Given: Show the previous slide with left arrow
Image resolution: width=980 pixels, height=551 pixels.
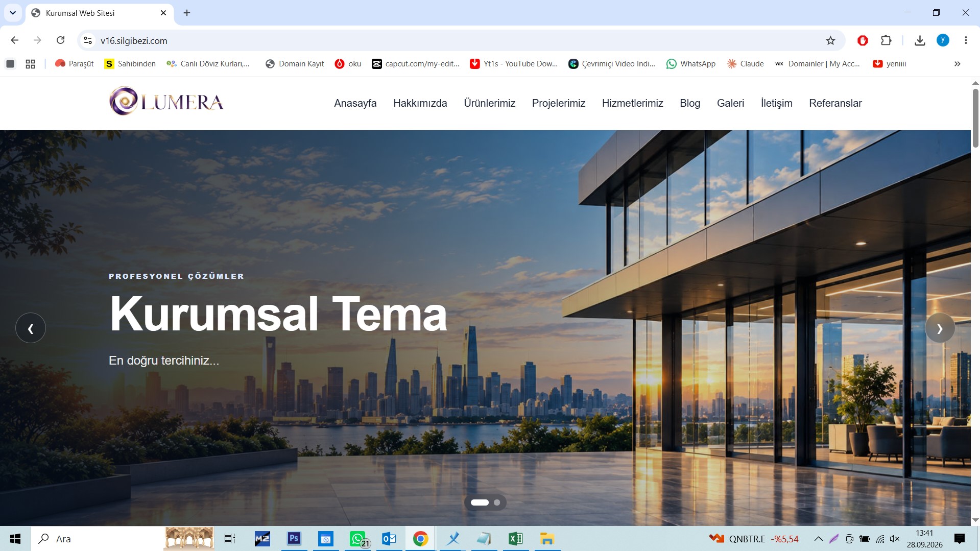Looking at the screenshot, I should [x=31, y=328].
